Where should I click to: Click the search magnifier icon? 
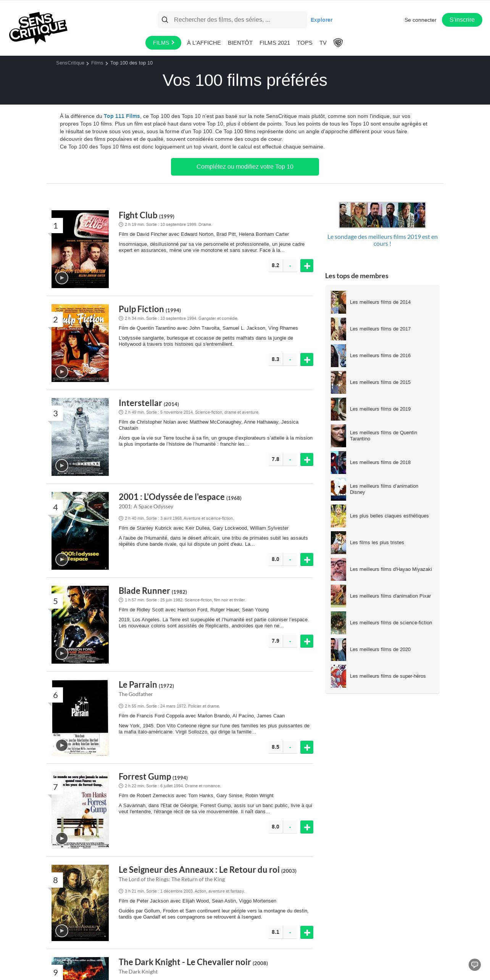click(x=165, y=20)
